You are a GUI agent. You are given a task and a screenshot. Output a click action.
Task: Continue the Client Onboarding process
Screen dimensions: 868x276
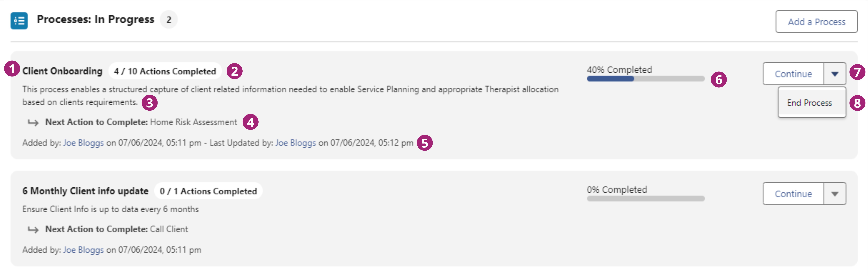(x=793, y=74)
